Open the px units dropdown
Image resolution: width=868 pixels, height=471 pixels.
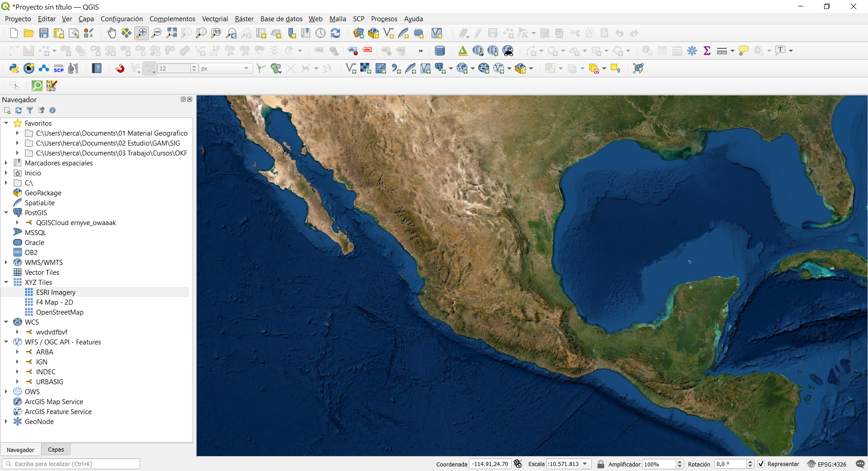246,68
